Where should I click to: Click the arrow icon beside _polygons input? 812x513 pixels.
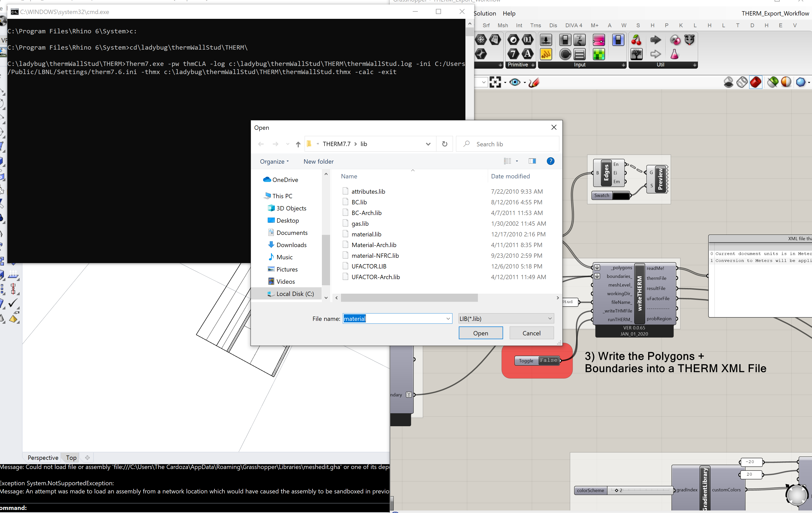(597, 267)
